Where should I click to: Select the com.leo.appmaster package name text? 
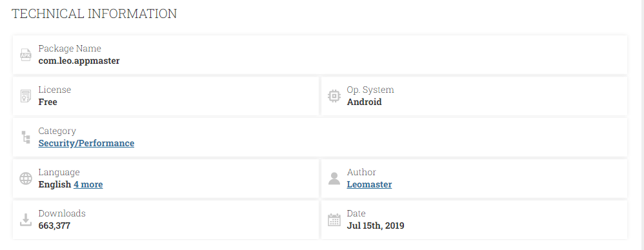tap(79, 61)
